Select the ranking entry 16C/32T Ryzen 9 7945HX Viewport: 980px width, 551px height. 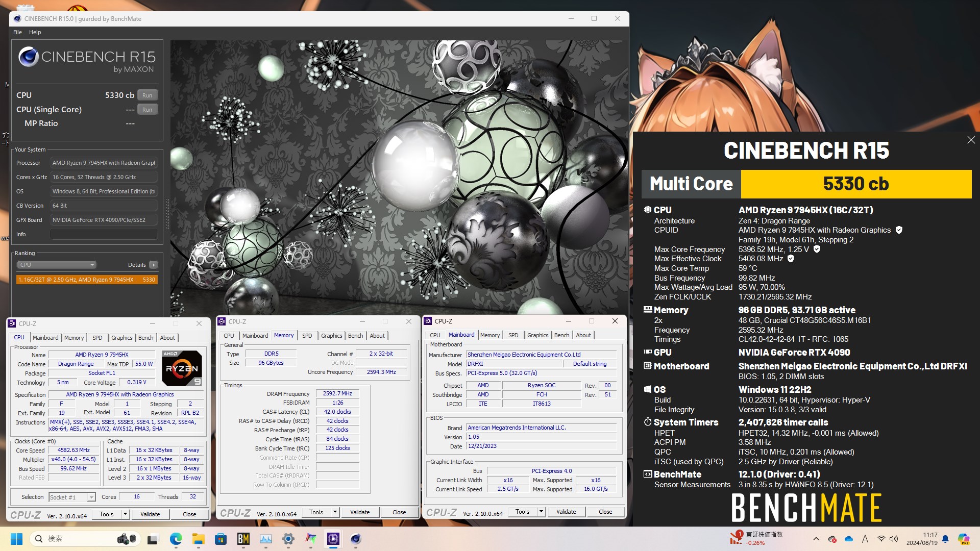87,280
